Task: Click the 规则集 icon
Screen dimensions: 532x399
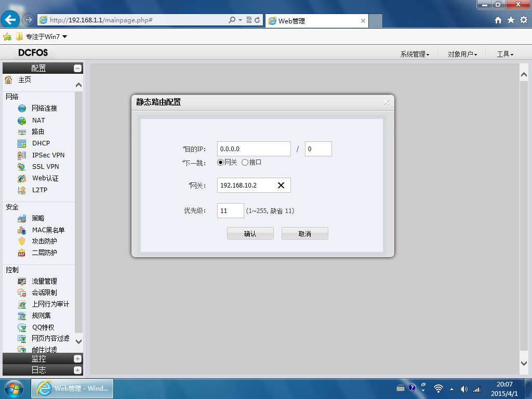Action: pos(22,316)
